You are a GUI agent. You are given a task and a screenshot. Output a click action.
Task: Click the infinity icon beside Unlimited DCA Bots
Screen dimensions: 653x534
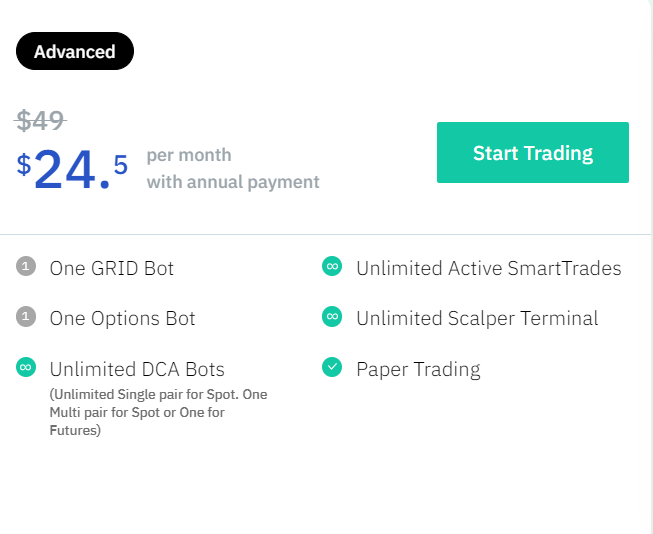[x=26, y=367]
